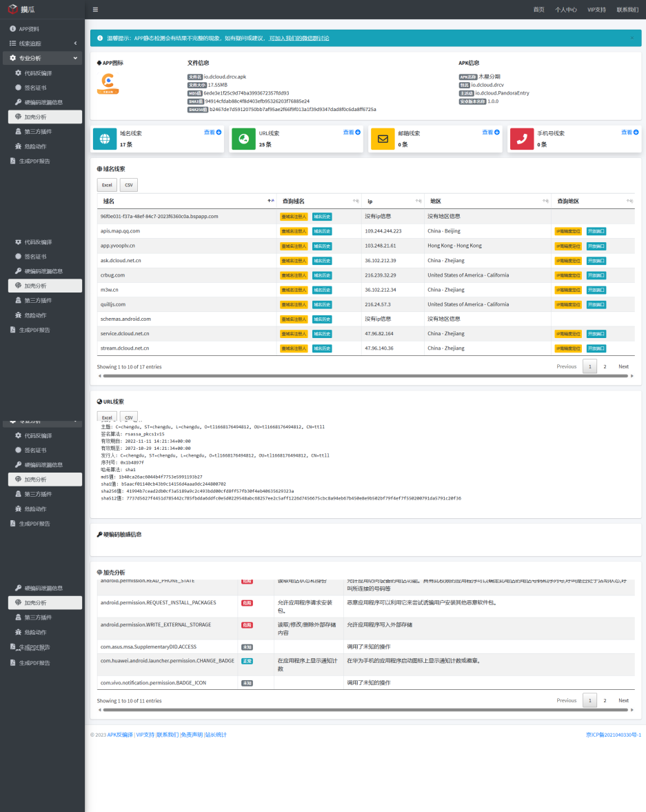The height and width of the screenshot is (812, 646).
Task: Click 域名历史 for app.yvooplv.cn
Action: [322, 246]
